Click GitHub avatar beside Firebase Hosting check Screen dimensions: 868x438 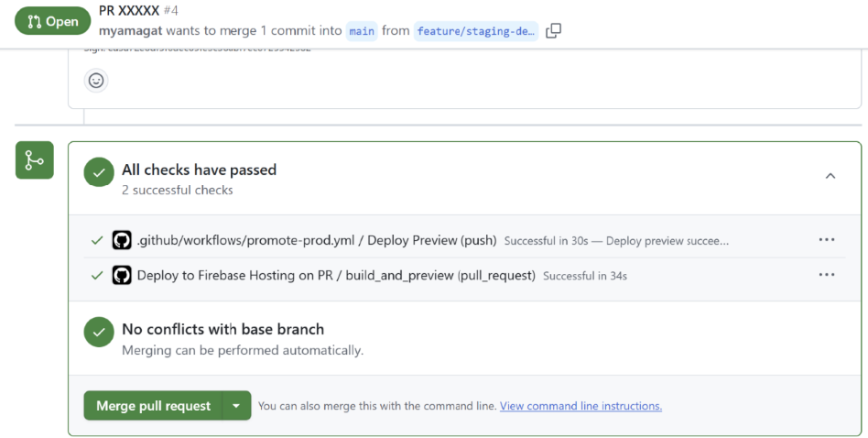[x=122, y=275]
